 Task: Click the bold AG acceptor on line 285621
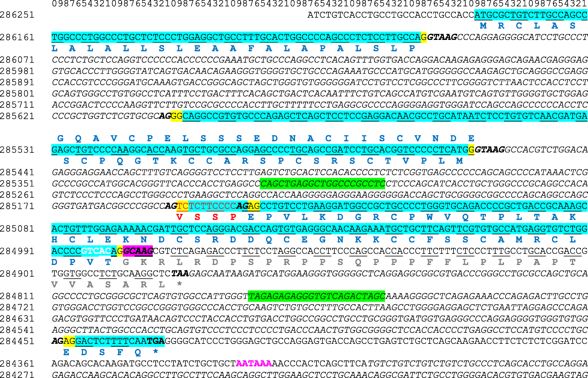pos(165,116)
